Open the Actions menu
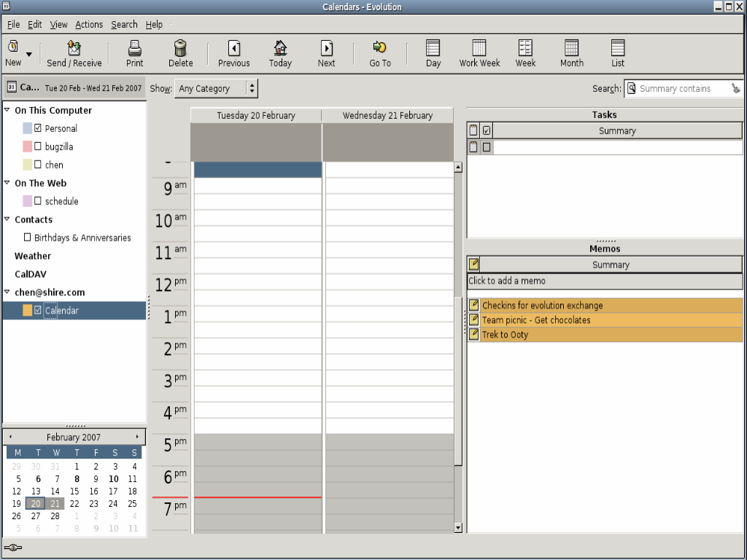 (89, 25)
